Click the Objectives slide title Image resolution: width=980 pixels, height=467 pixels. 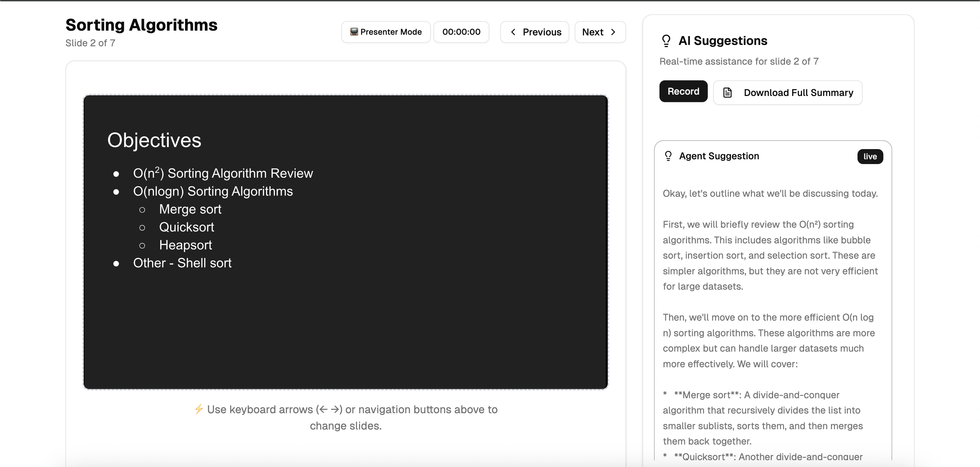(154, 140)
